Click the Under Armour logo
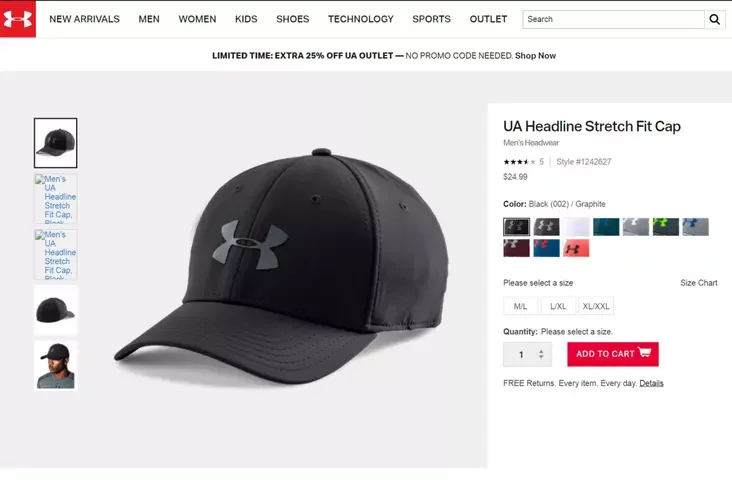Screen dimensions: 732x483 pyautogui.click(x=18, y=19)
